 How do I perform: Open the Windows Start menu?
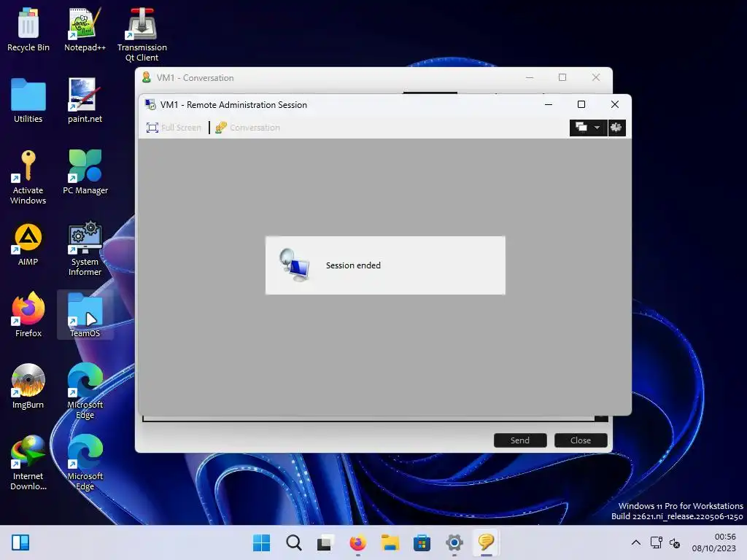[x=262, y=542]
